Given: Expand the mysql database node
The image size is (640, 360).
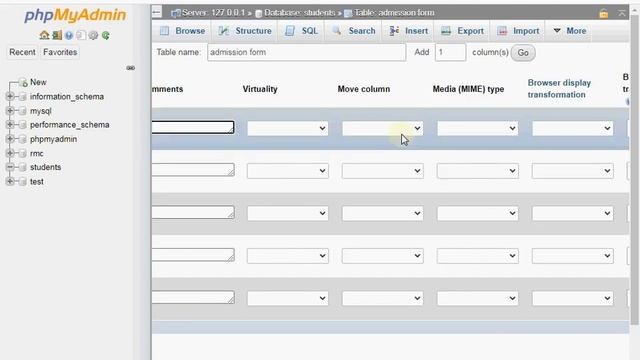Looking at the screenshot, I should pyautogui.click(x=10, y=111).
